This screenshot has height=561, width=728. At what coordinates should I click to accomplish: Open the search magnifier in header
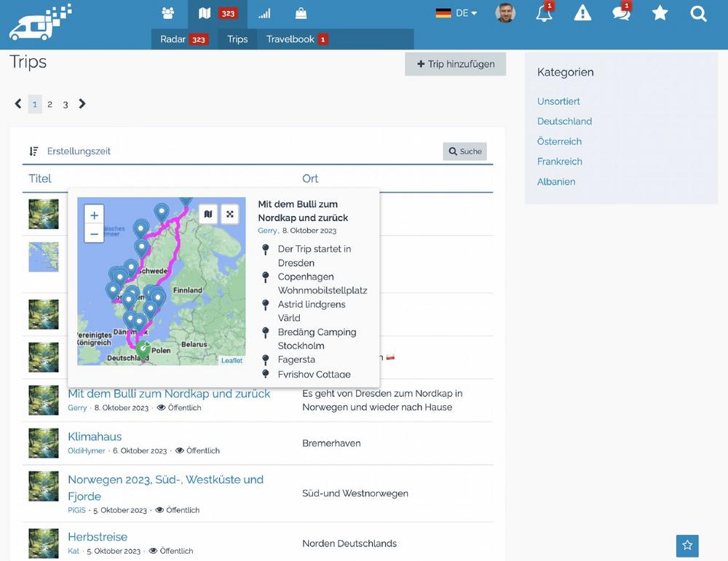pyautogui.click(x=698, y=13)
